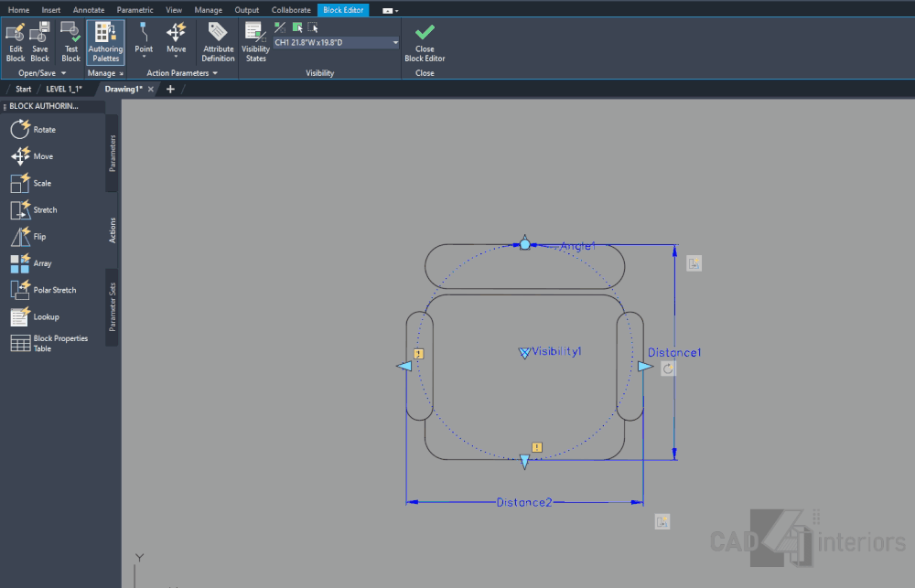
Task: Select the Array action tool
Action: click(31, 263)
